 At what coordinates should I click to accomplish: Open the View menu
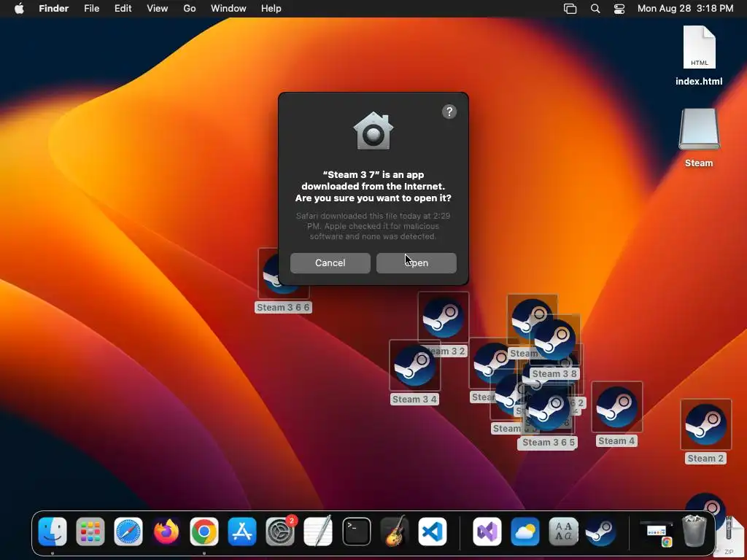tap(158, 9)
